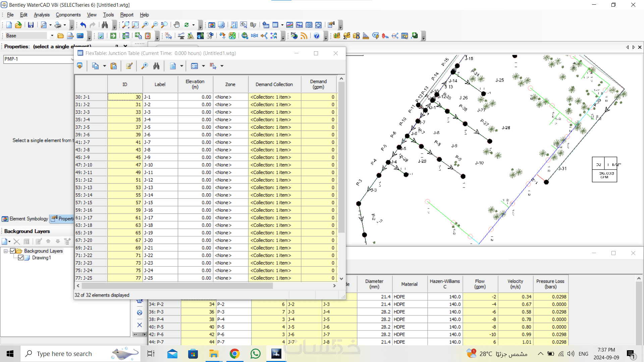Switch to the Element Symbology tab
This screenshot has width=644, height=362.
click(x=25, y=219)
